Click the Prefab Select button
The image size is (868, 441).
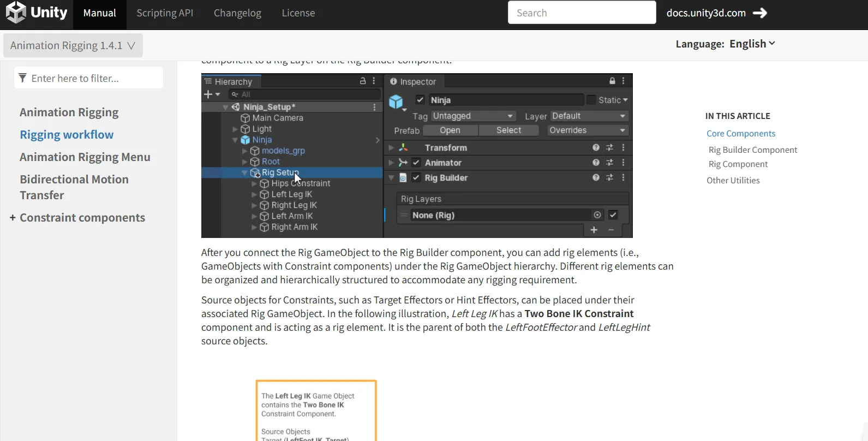pyautogui.click(x=508, y=130)
